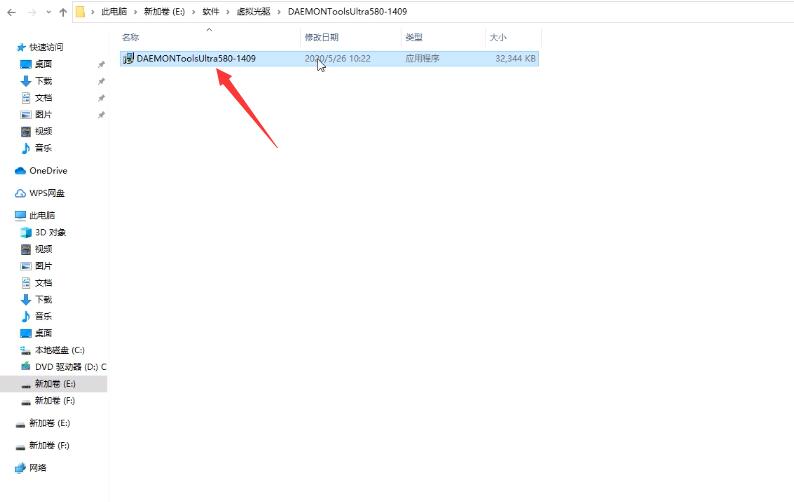Screen dimensions: 794x502
Task: Open WPS网盘 in the sidebar
Action: point(47,193)
